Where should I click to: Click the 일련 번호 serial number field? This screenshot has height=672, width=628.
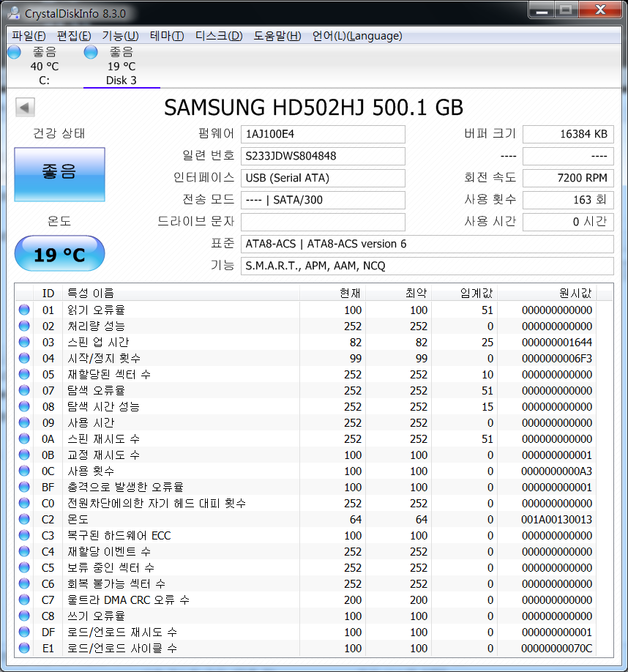(x=323, y=156)
